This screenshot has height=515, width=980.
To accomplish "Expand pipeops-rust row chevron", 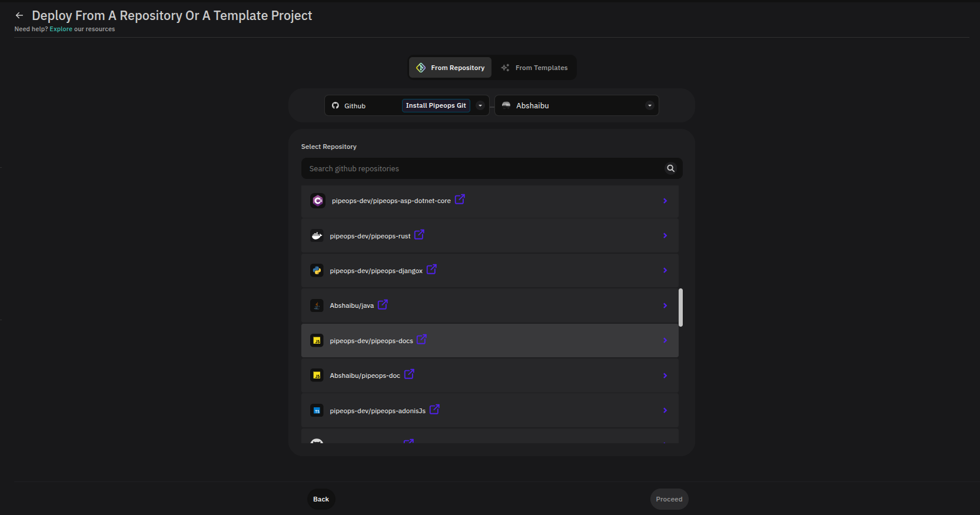I will (665, 235).
